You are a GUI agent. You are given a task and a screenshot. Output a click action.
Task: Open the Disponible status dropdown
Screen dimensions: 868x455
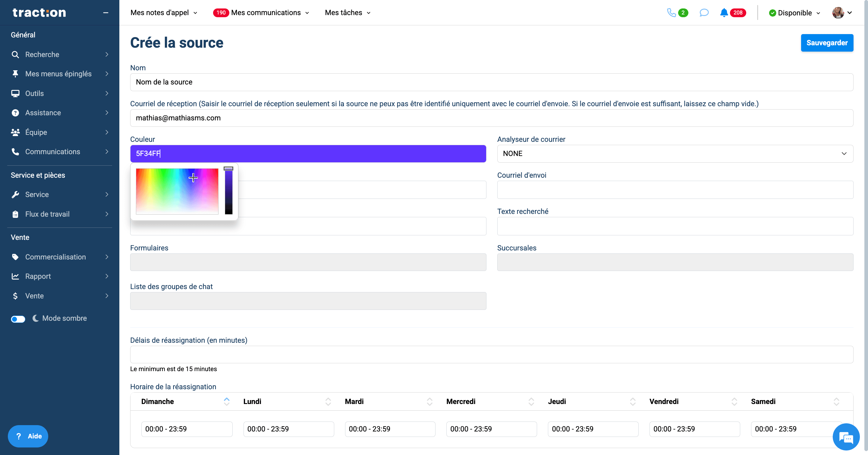[x=794, y=13]
